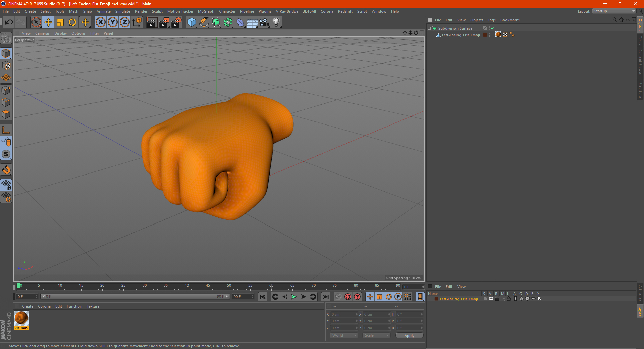Select the Scale tool
The width and height of the screenshot is (644, 349).
(60, 22)
